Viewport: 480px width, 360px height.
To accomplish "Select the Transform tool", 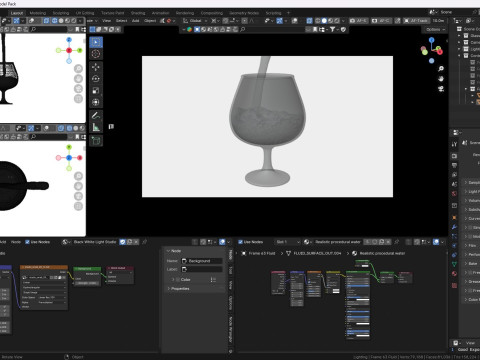I will [96, 102].
